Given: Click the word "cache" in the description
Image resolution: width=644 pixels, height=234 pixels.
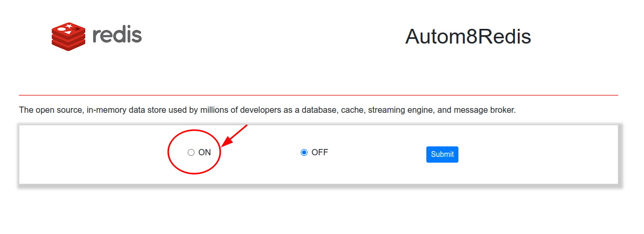Looking at the screenshot, I should tap(352, 111).
